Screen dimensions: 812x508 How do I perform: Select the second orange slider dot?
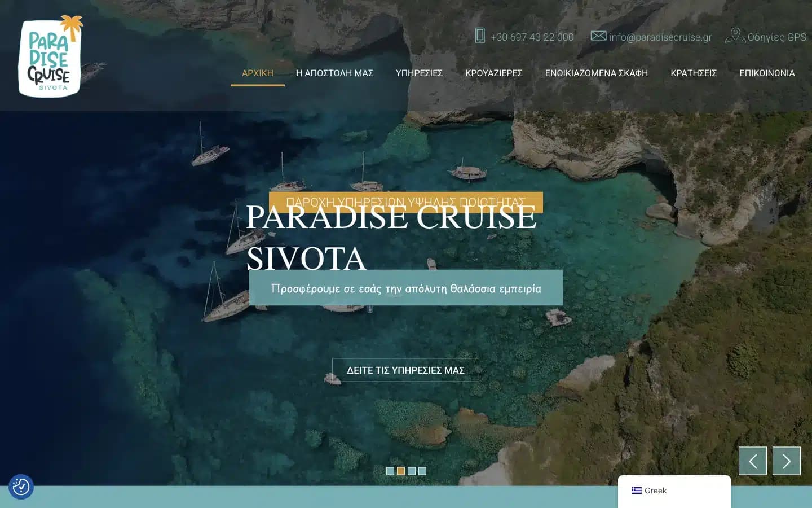[x=401, y=471]
